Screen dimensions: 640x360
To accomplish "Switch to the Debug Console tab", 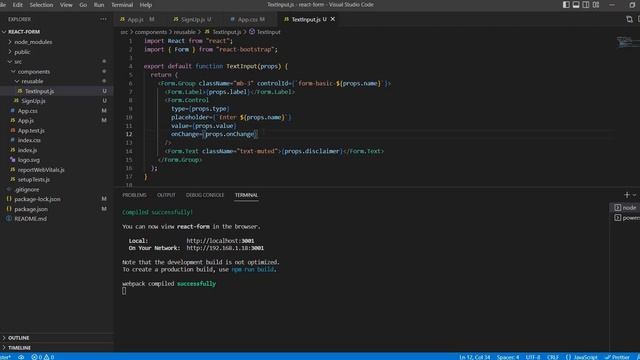I will [x=205, y=195].
